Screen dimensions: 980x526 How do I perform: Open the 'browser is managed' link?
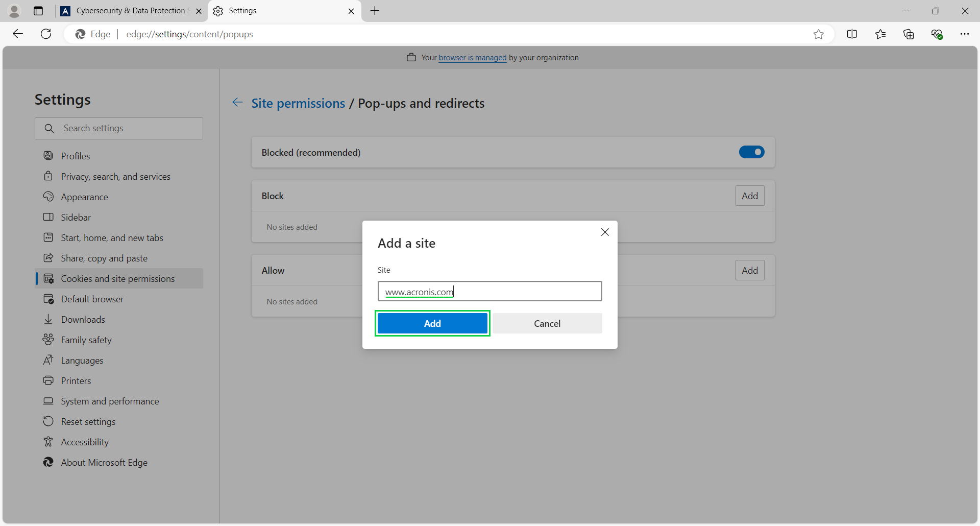[x=472, y=57]
